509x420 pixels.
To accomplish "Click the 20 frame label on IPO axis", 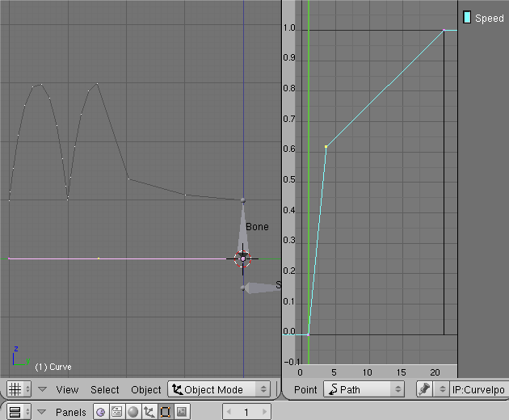I will [x=435, y=372].
